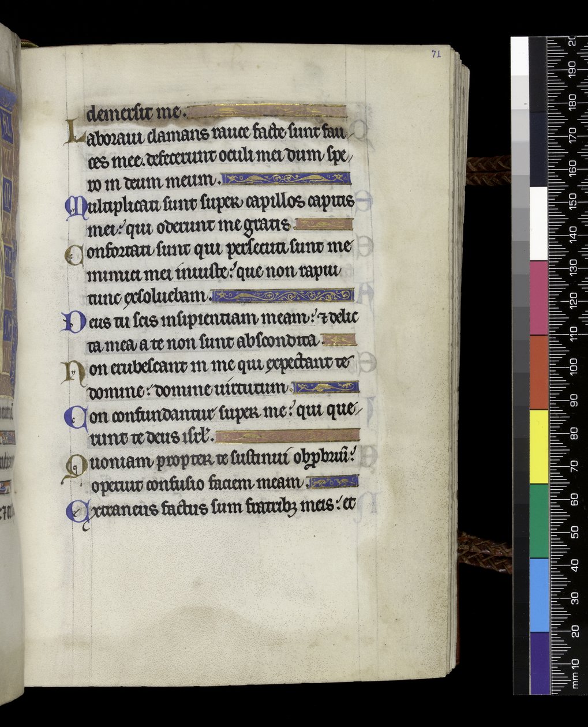This screenshot has width=588, height=727.
Task: Pick the green patch on the color chart
Action: click(538, 521)
